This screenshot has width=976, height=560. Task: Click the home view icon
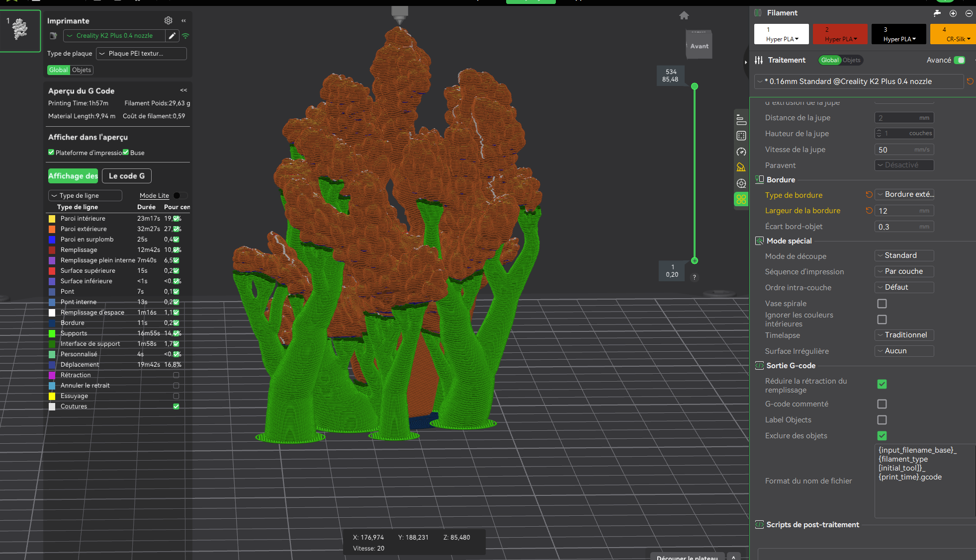click(684, 16)
